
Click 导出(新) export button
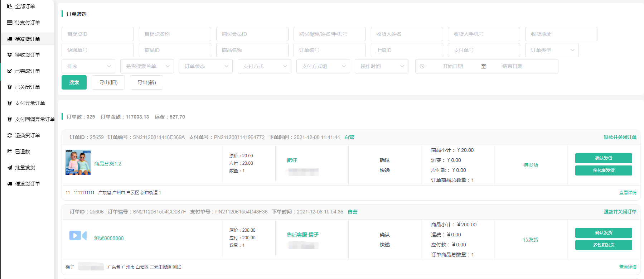pyautogui.click(x=146, y=82)
